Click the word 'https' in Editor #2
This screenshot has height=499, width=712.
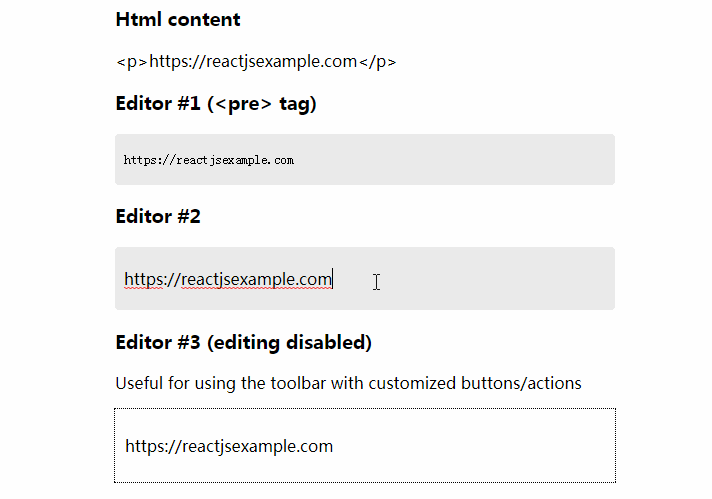(x=143, y=279)
